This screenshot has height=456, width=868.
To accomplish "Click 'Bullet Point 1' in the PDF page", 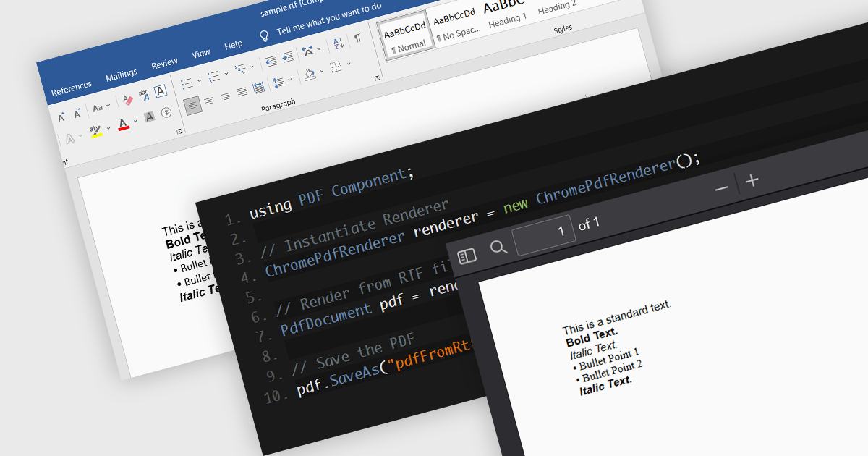I will click(x=609, y=358).
